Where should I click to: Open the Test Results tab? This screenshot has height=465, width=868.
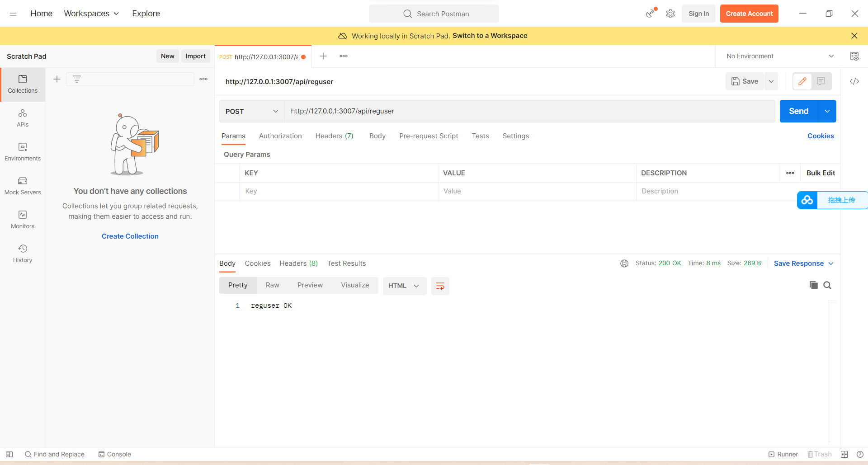tap(347, 263)
